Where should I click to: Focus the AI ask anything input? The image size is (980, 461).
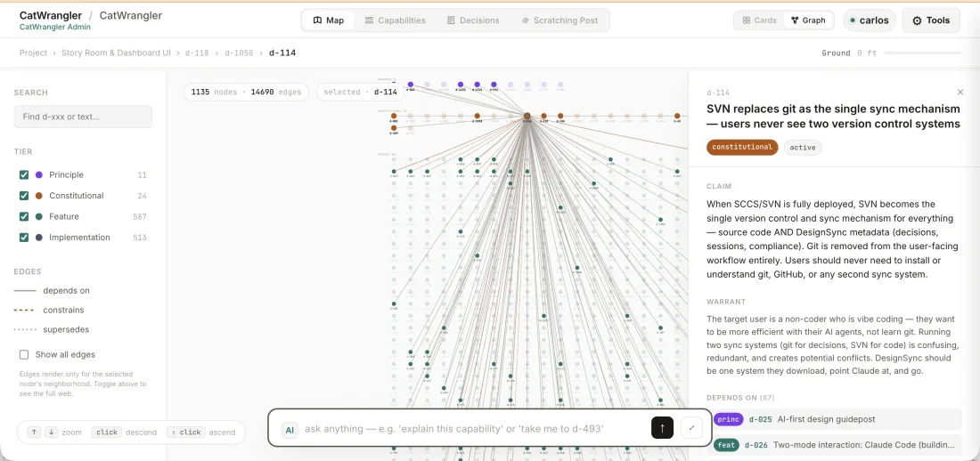475,429
